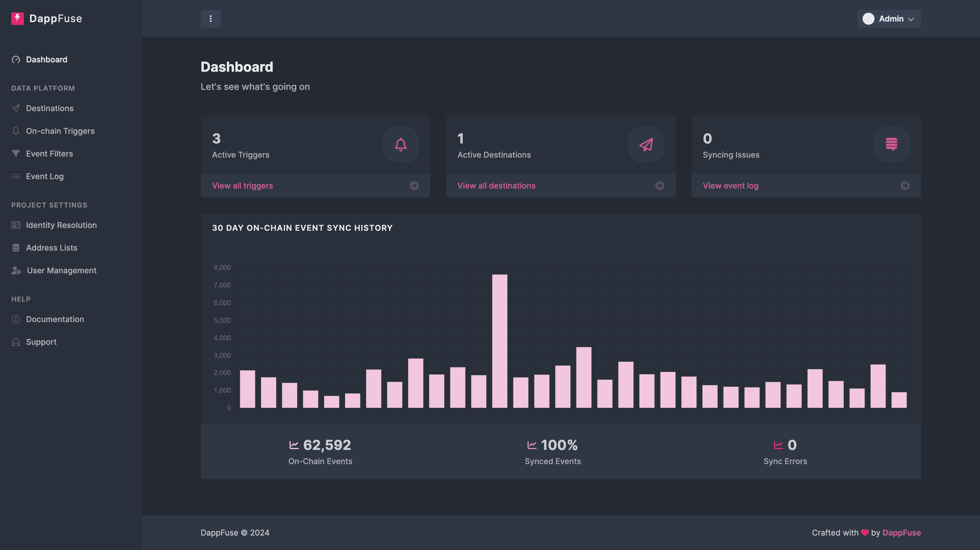Open the Admin user dropdown menu
Image resolution: width=980 pixels, height=550 pixels.
point(888,18)
